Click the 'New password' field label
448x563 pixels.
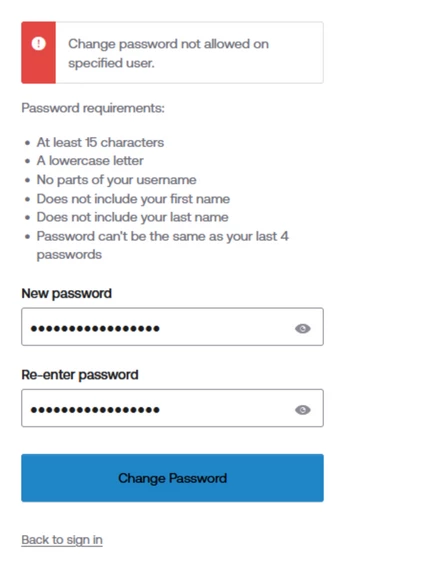coord(67,293)
